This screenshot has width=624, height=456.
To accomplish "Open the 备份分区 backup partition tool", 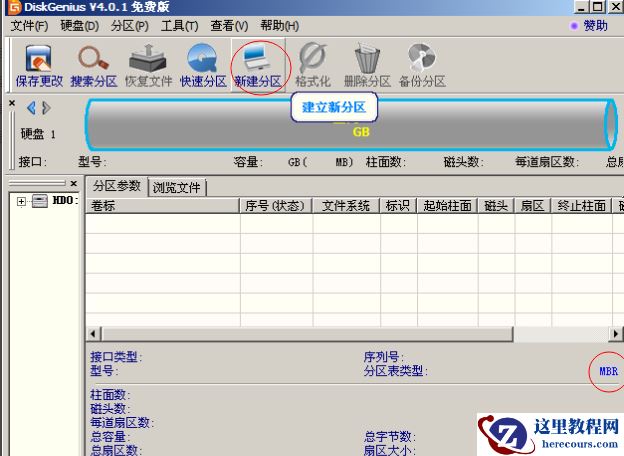I will click(x=422, y=66).
